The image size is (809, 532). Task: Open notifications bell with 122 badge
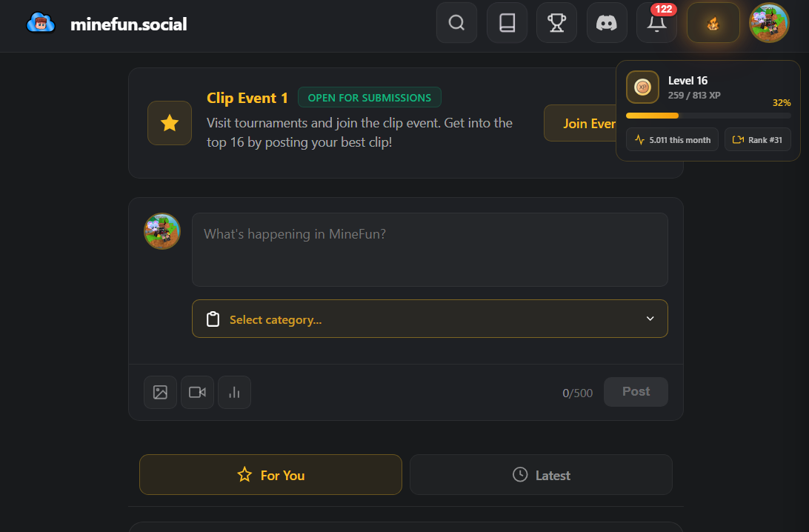click(656, 23)
